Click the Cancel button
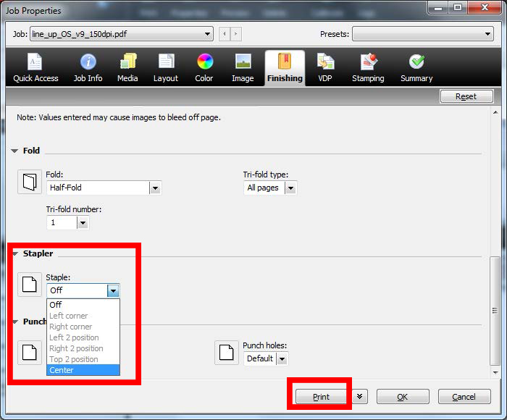The width and height of the screenshot is (507, 420). click(464, 396)
